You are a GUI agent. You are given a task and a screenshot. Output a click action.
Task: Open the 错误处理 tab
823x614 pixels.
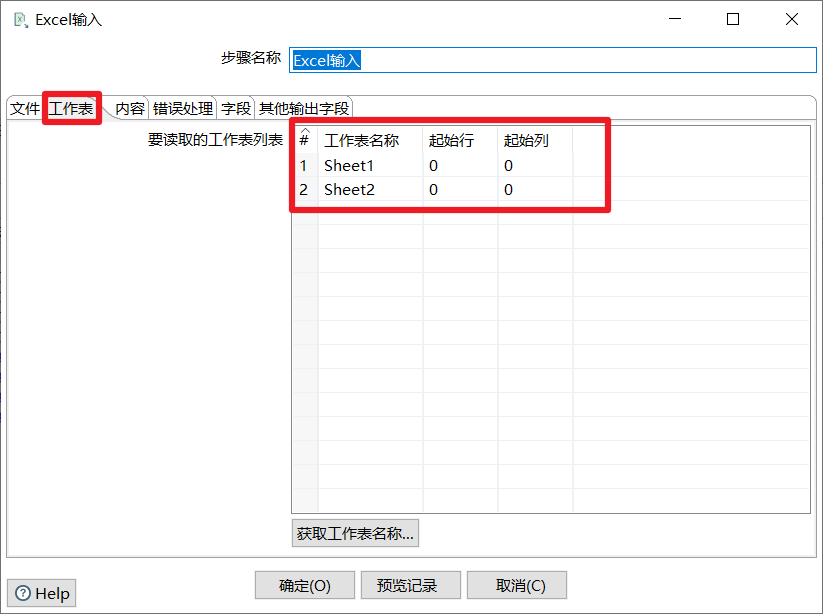(183, 109)
